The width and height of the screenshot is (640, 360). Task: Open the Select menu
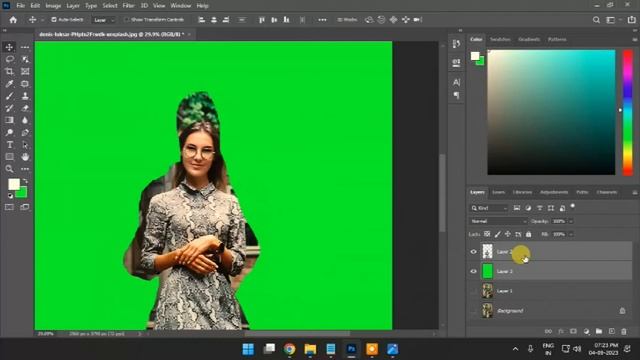110,6
